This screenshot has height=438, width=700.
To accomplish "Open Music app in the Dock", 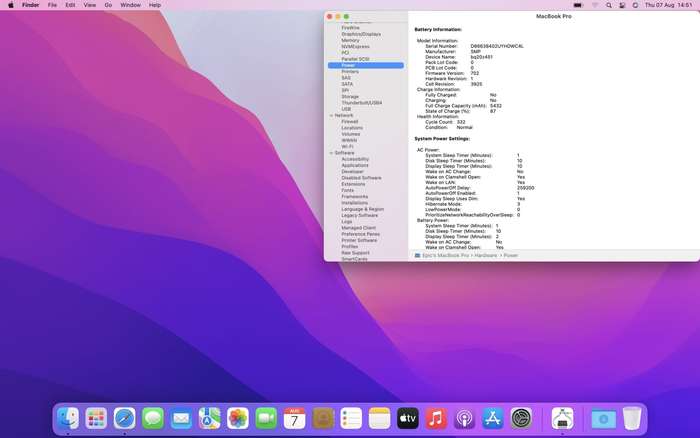I will (x=436, y=419).
